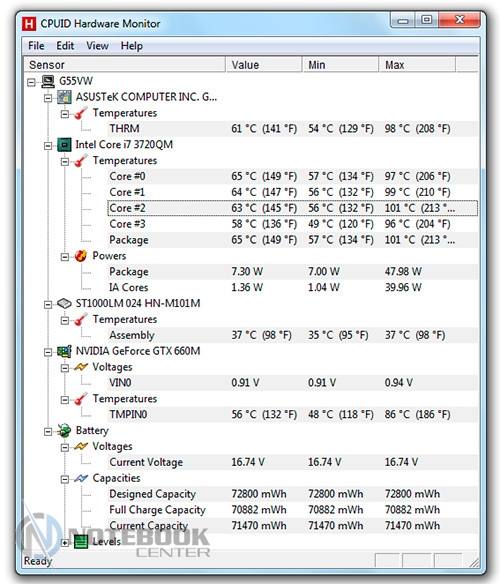Select Package row under Temperatures
Image resolution: width=500 pixels, height=584 pixels.
(x=292, y=240)
